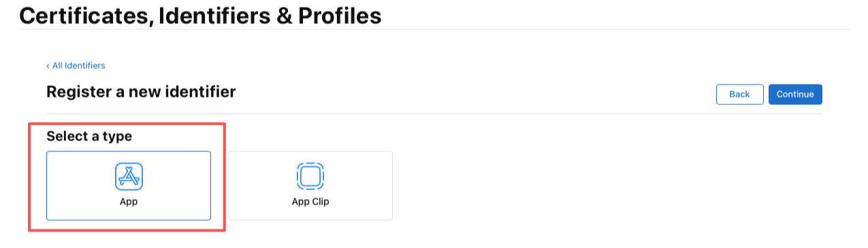Click the "Register a new identifier" heading
Image resolution: width=868 pixels, height=248 pixels.
[x=141, y=91]
